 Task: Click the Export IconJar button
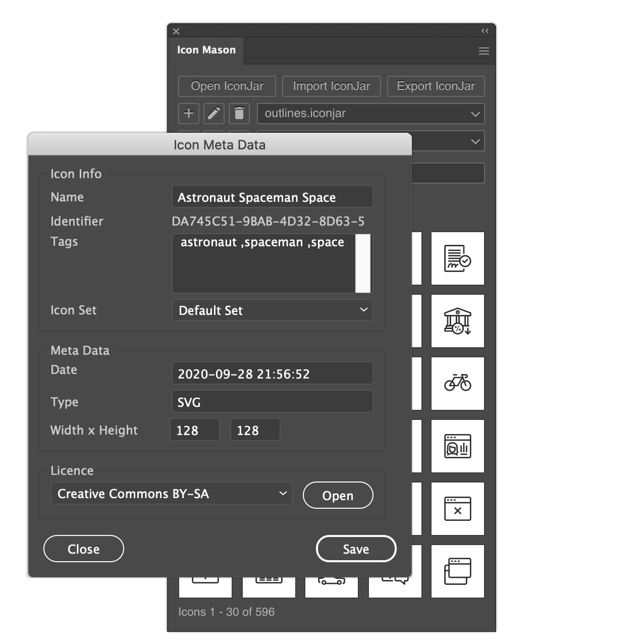click(436, 86)
